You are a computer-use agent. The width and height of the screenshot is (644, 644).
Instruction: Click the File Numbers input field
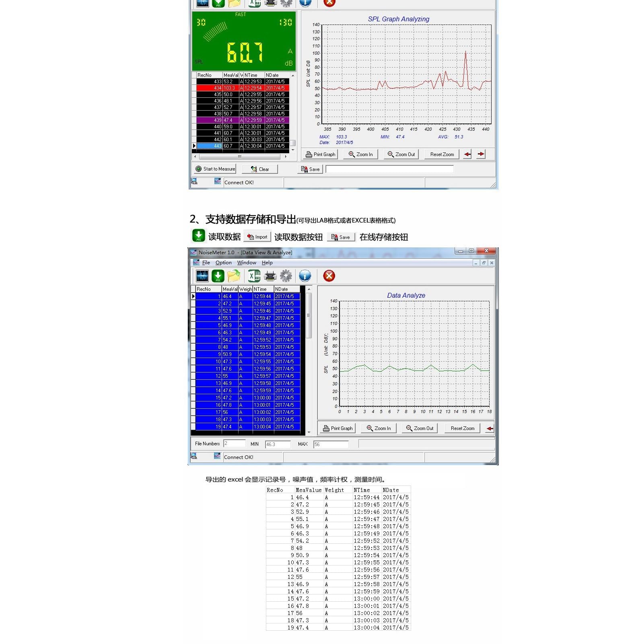[x=235, y=443]
